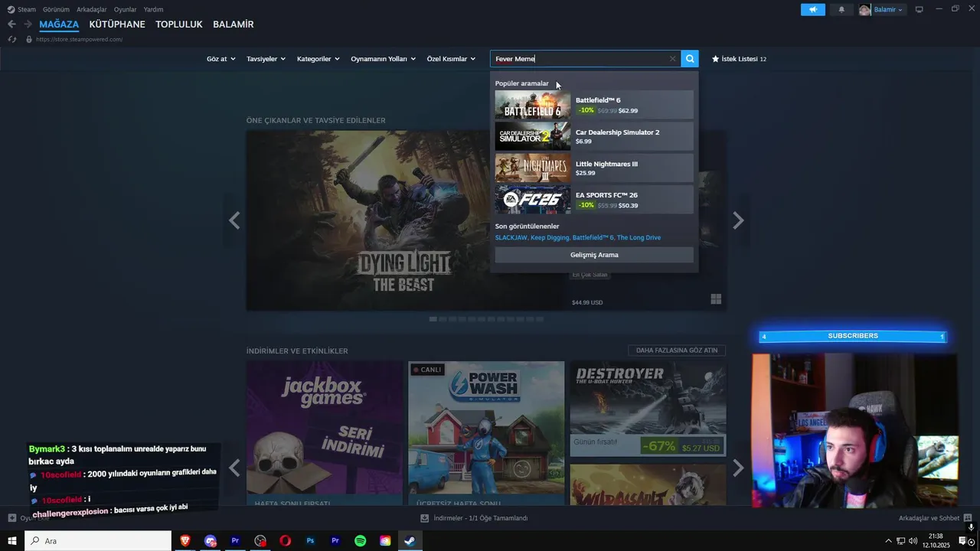Expand Oynamanın Yolları dropdown
Screen dimensions: 980x551
pos(383,59)
